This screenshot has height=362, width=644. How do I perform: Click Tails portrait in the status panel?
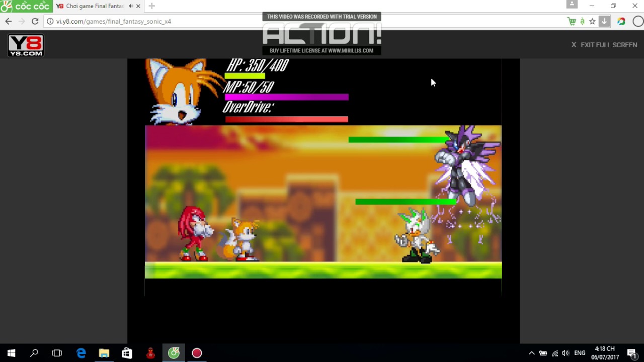[184, 92]
